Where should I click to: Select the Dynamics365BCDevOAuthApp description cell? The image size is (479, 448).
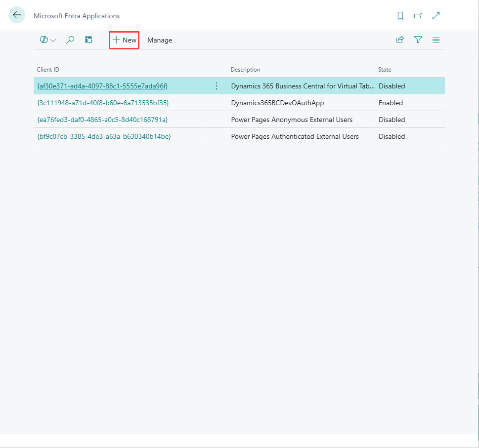(x=277, y=103)
